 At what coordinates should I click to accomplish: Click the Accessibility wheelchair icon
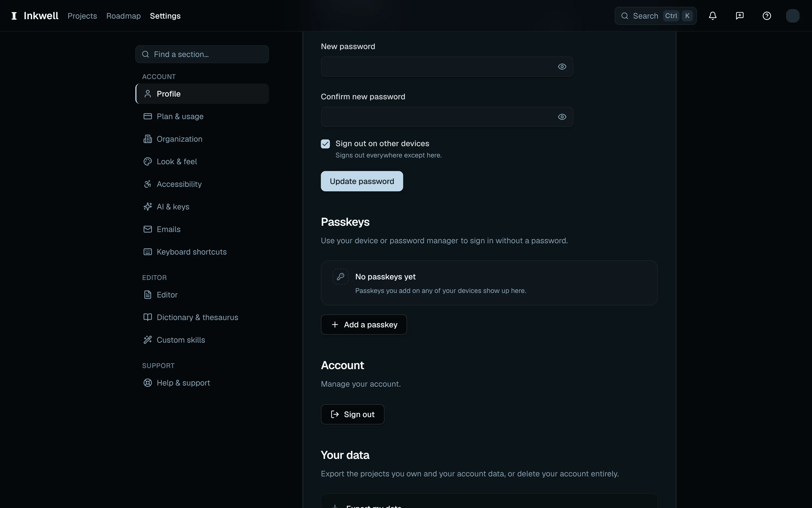tap(148, 184)
